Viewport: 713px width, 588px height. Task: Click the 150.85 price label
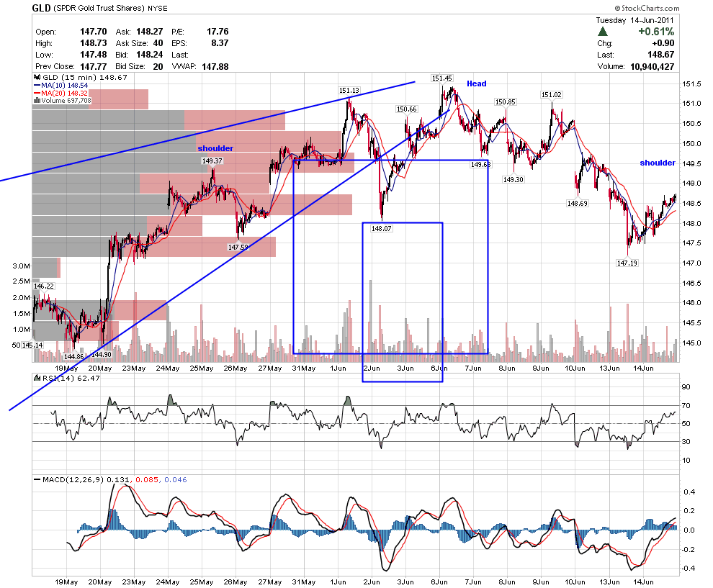[x=505, y=102]
